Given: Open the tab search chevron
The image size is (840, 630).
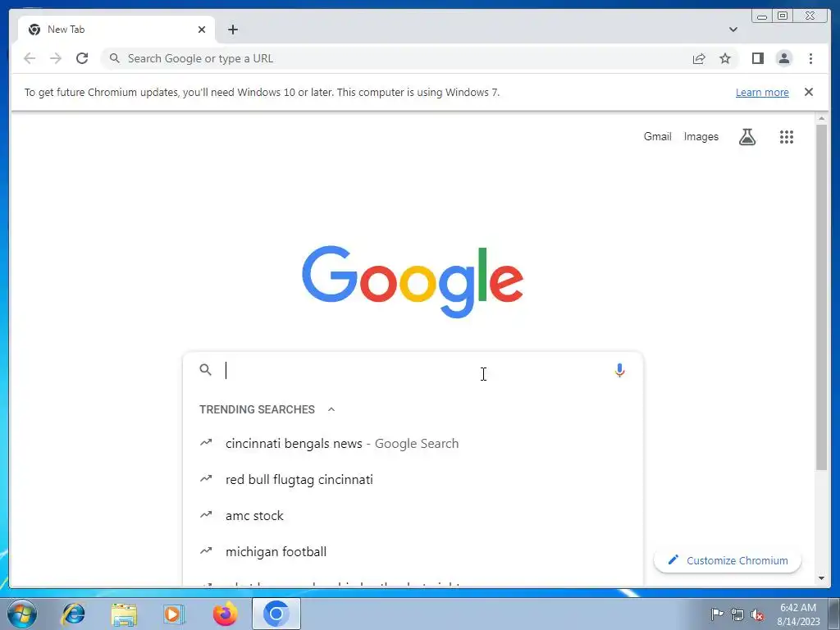Looking at the screenshot, I should pos(733,30).
